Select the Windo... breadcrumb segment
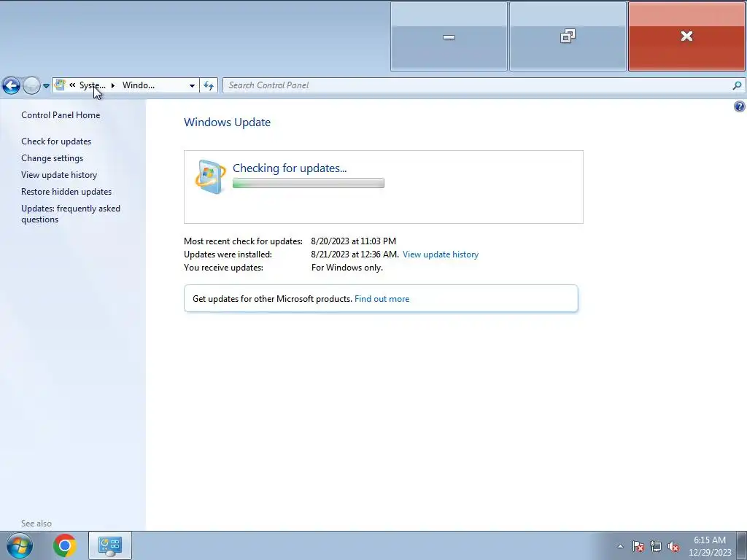Screen dimensions: 747x560 pyautogui.click(x=138, y=85)
